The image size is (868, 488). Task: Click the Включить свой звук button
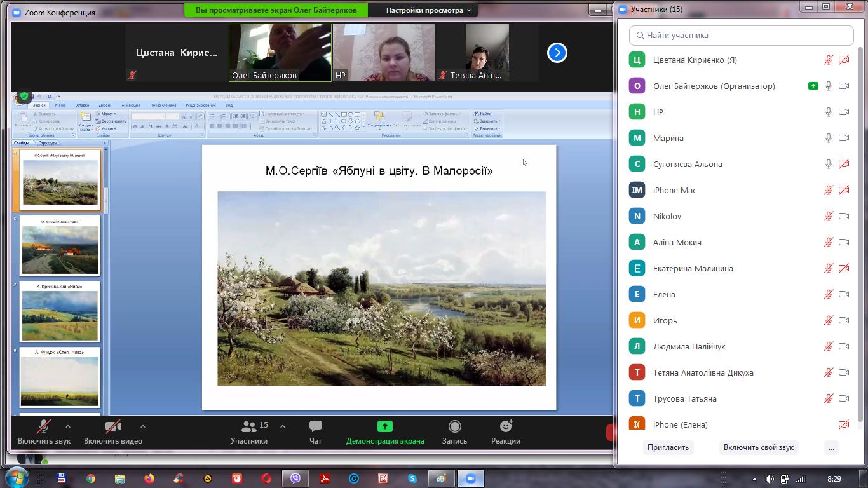(x=758, y=447)
